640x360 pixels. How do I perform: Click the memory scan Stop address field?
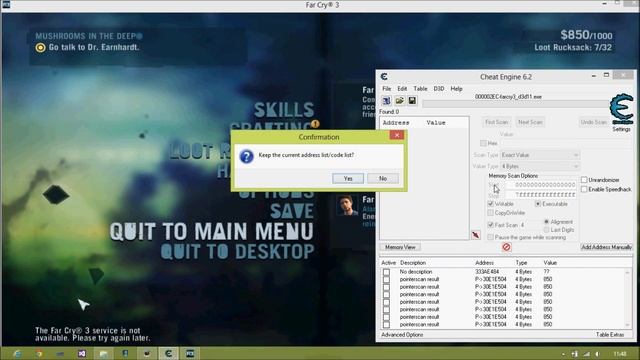pos(540,195)
